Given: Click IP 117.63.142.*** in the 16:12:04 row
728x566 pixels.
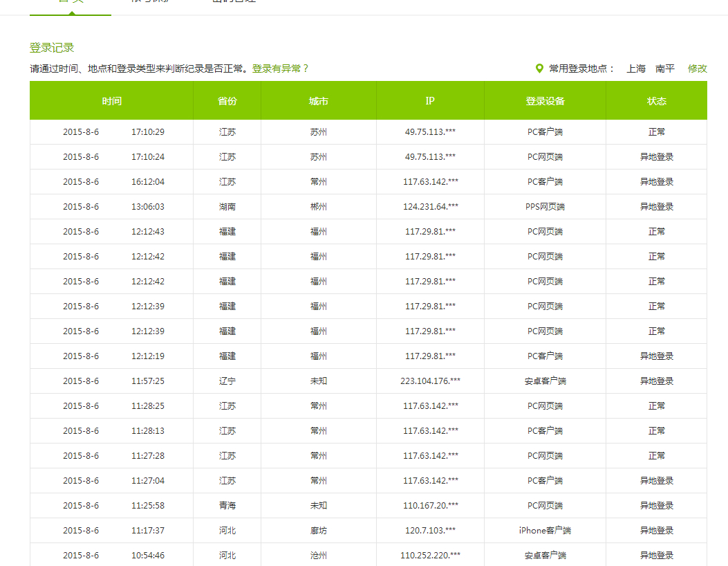Looking at the screenshot, I should pos(431,182).
